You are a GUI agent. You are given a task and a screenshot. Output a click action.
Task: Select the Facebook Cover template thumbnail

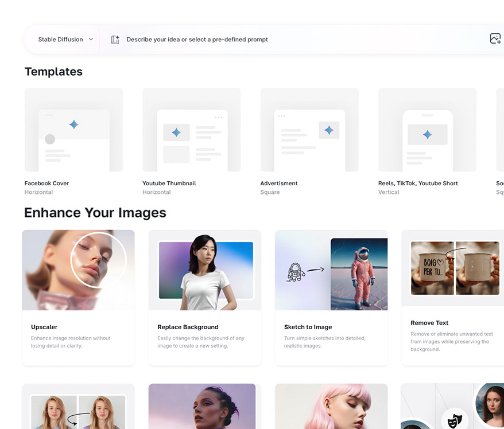(73, 130)
